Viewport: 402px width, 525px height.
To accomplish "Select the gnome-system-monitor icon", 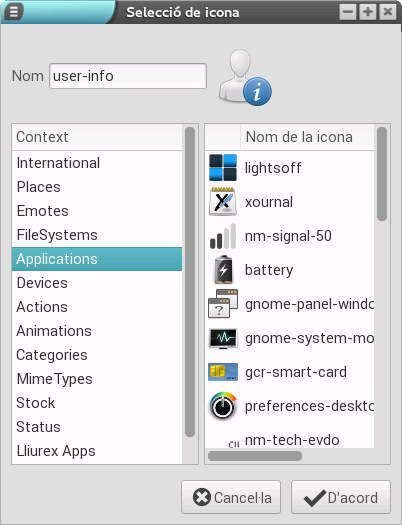I will [x=223, y=338].
